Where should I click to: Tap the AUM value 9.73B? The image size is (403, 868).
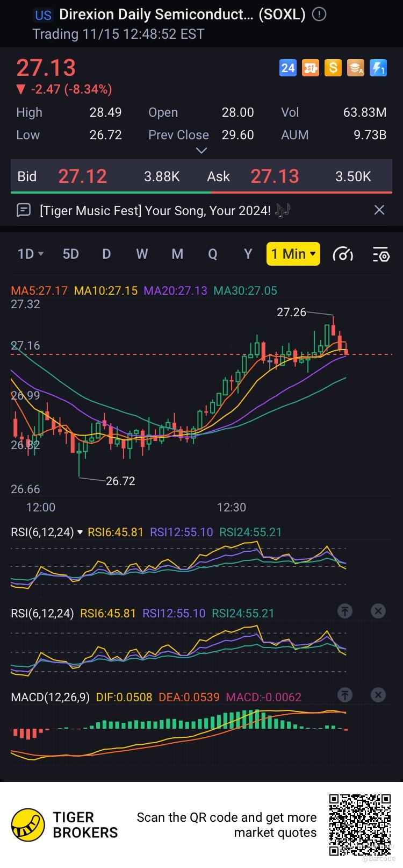pyautogui.click(x=370, y=135)
